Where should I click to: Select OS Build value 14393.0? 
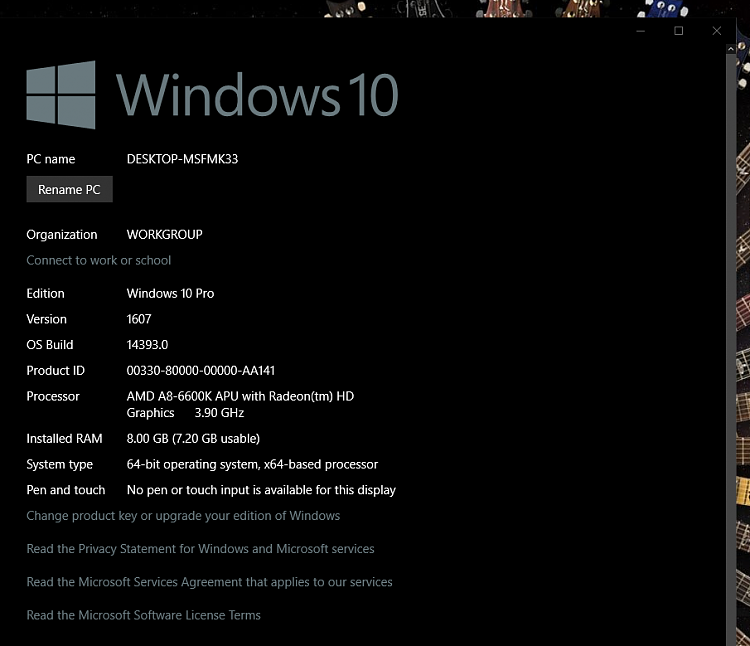147,345
